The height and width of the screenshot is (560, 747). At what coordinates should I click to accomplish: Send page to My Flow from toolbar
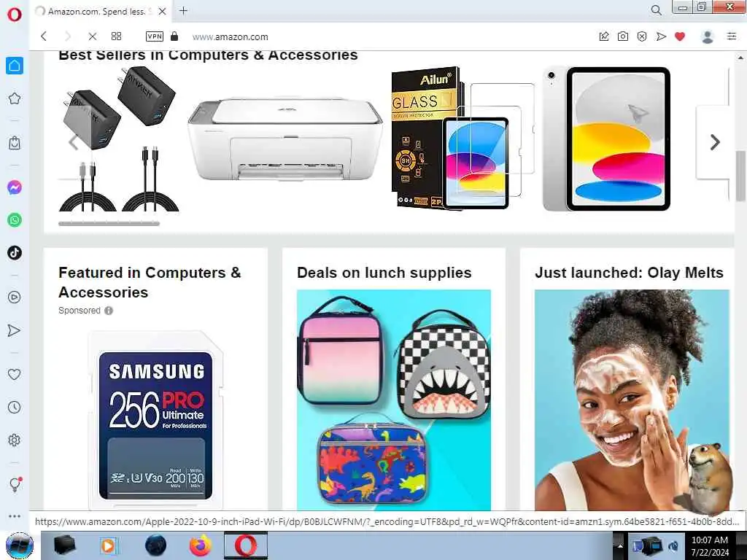[661, 36]
